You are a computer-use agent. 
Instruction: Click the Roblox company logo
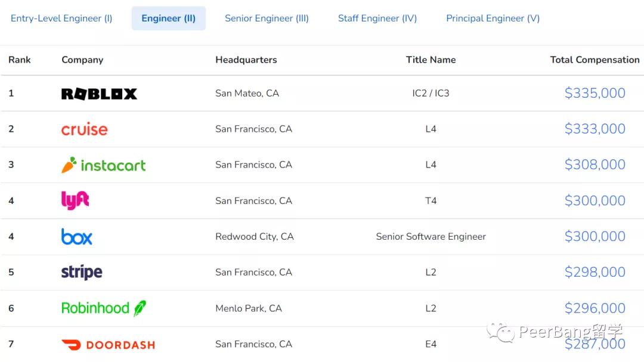[x=99, y=94]
